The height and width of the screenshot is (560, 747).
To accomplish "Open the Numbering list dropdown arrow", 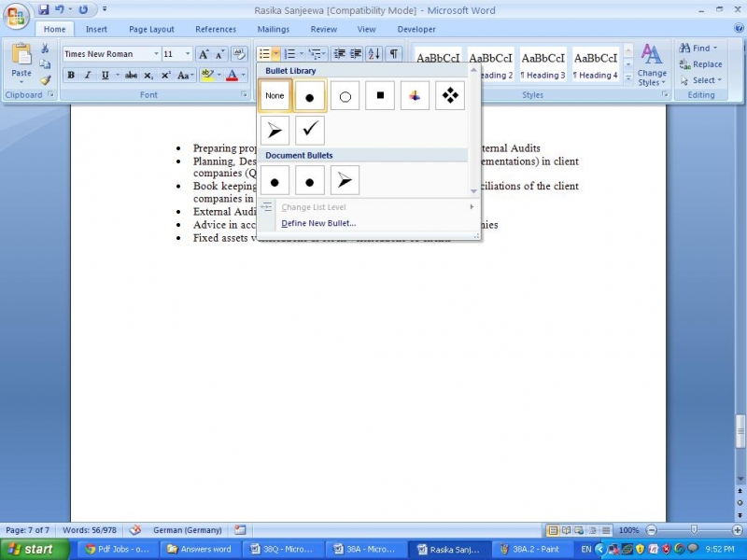I will coord(301,54).
